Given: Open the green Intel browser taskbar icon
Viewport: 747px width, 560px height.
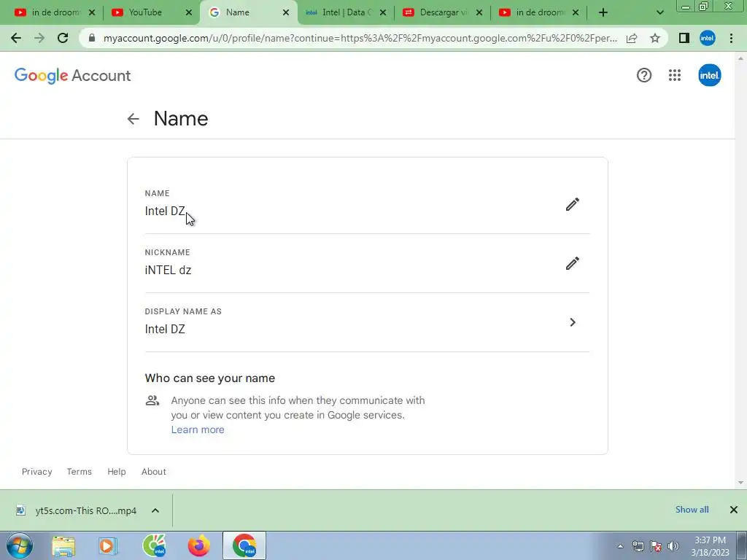Looking at the screenshot, I should point(154,545).
